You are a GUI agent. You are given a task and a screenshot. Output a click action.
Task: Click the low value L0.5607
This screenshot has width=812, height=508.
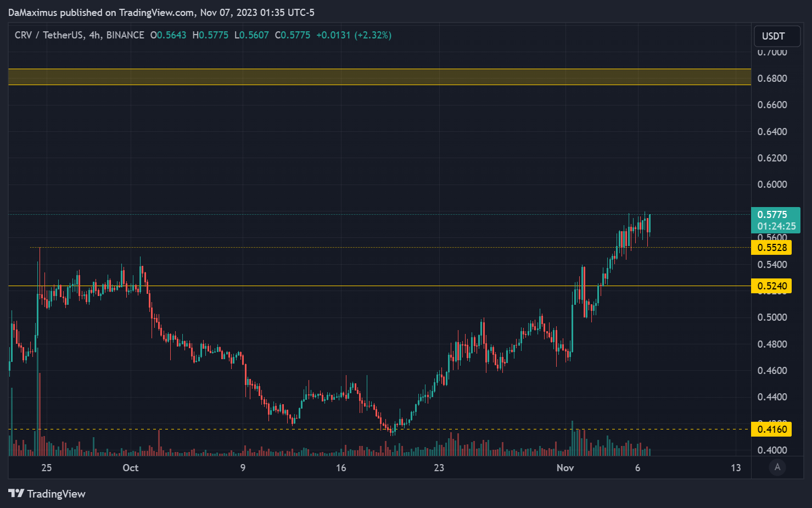point(251,35)
